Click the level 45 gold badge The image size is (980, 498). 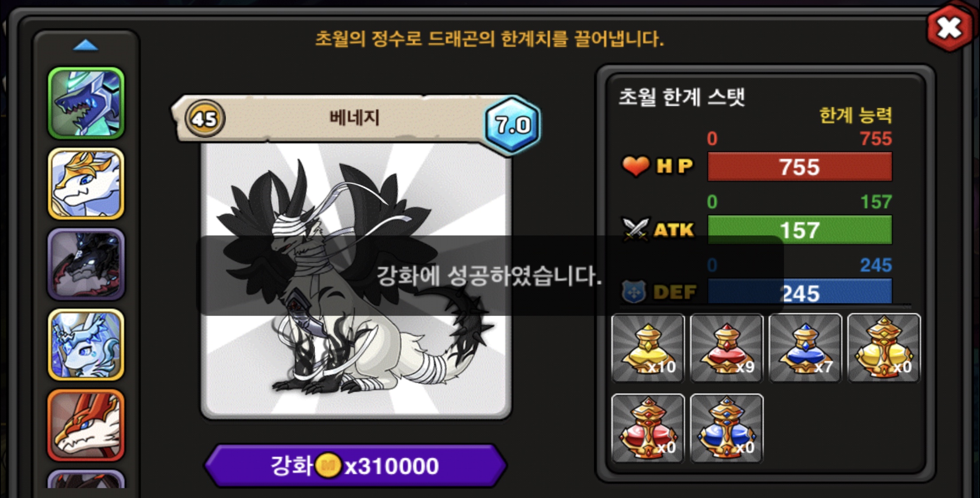click(205, 119)
